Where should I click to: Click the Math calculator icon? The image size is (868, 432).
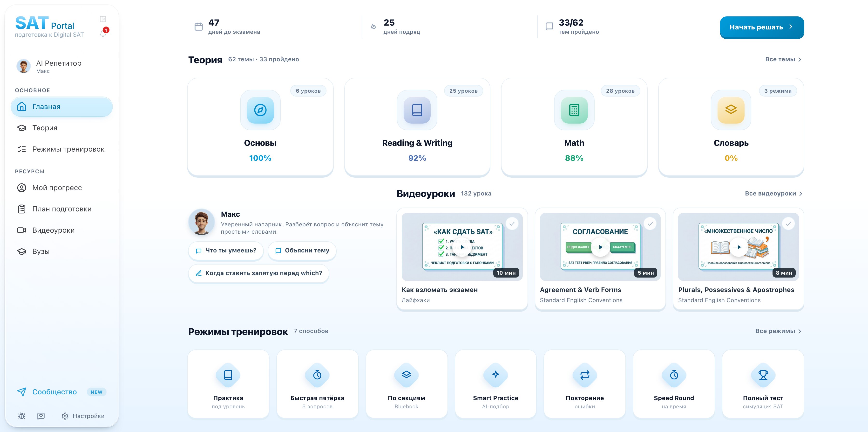pyautogui.click(x=574, y=110)
